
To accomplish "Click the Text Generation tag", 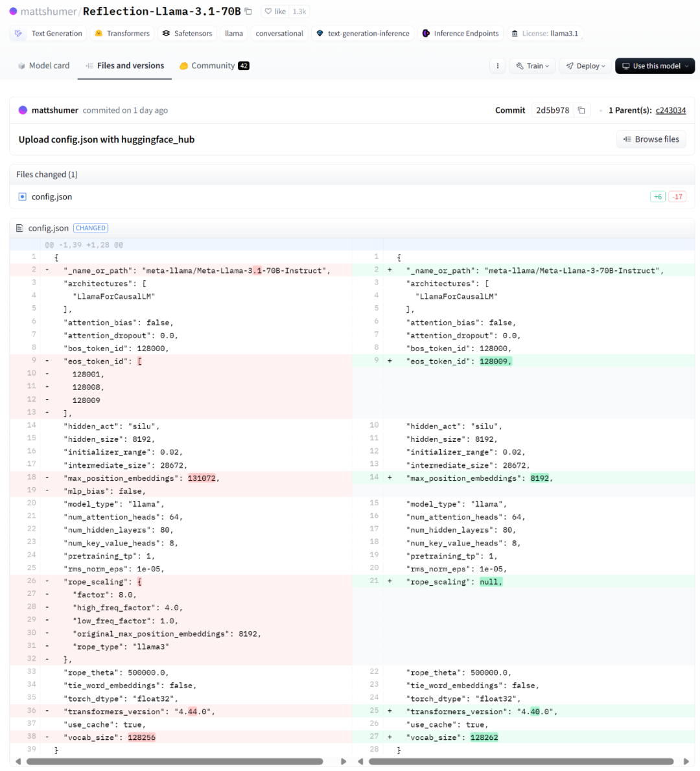I will (50, 34).
